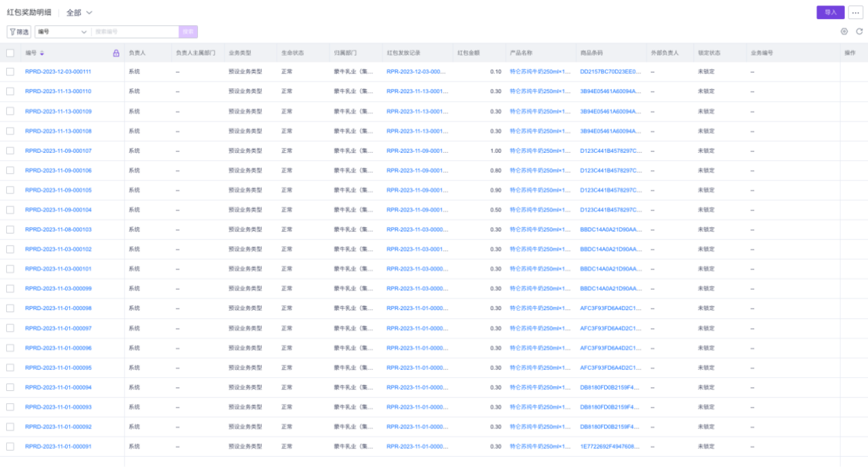Click the 红包奖励明细 page title
This screenshot has width=868, height=467.
pyautogui.click(x=29, y=12)
